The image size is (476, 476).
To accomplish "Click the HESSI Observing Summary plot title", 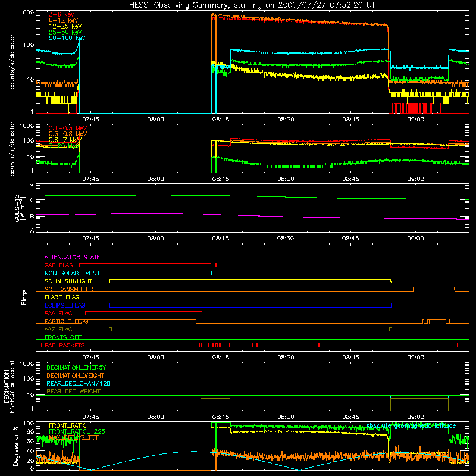I will [252, 5].
